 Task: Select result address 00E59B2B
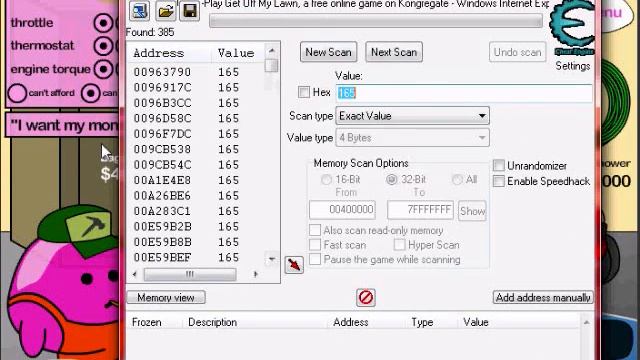tap(162, 227)
